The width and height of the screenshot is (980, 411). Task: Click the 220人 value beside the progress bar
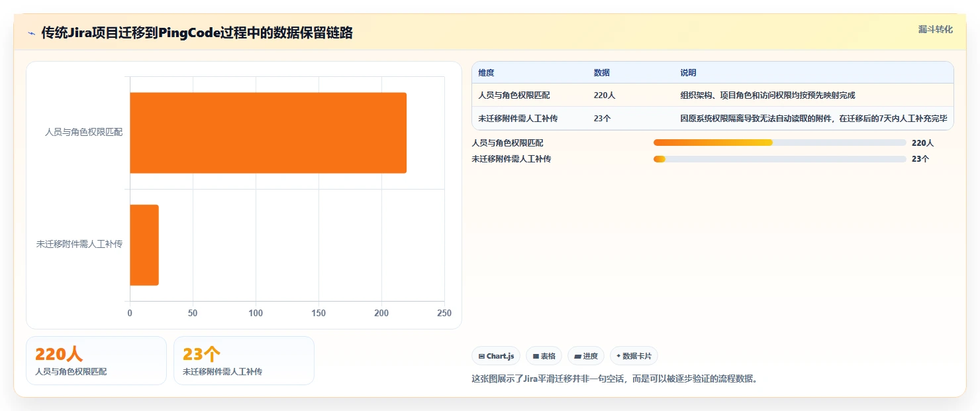tap(922, 143)
